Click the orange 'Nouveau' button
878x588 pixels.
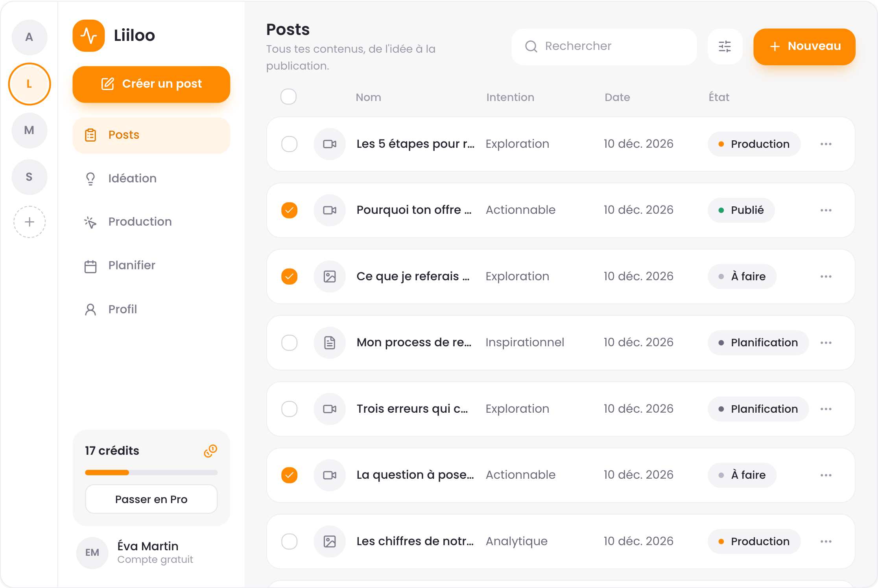tap(804, 46)
